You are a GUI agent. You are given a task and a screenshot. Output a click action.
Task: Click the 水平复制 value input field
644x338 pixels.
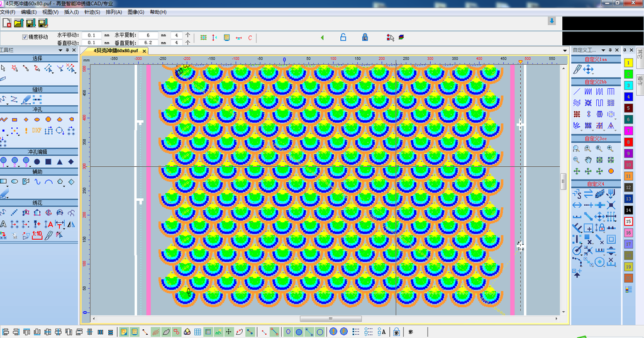148,35
